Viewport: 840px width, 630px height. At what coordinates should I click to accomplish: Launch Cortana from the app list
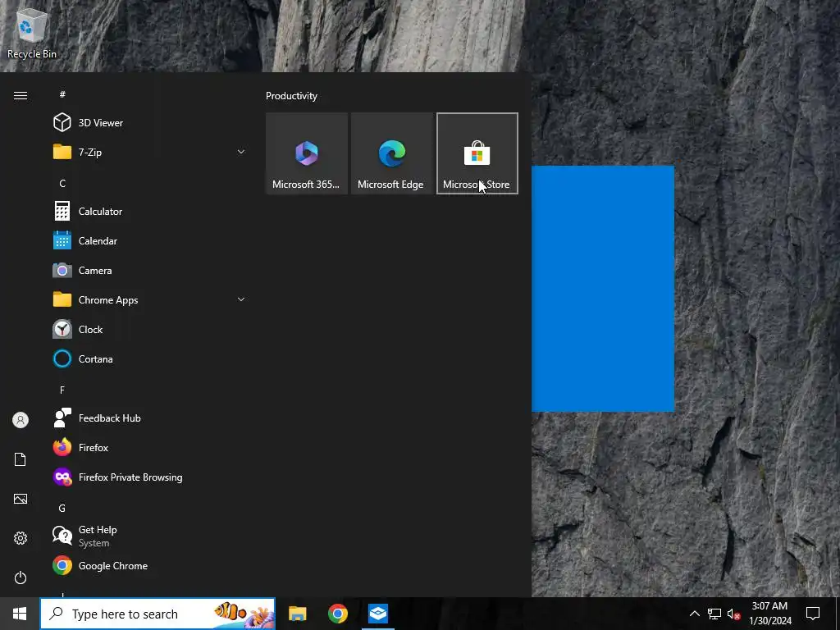pyautogui.click(x=149, y=358)
